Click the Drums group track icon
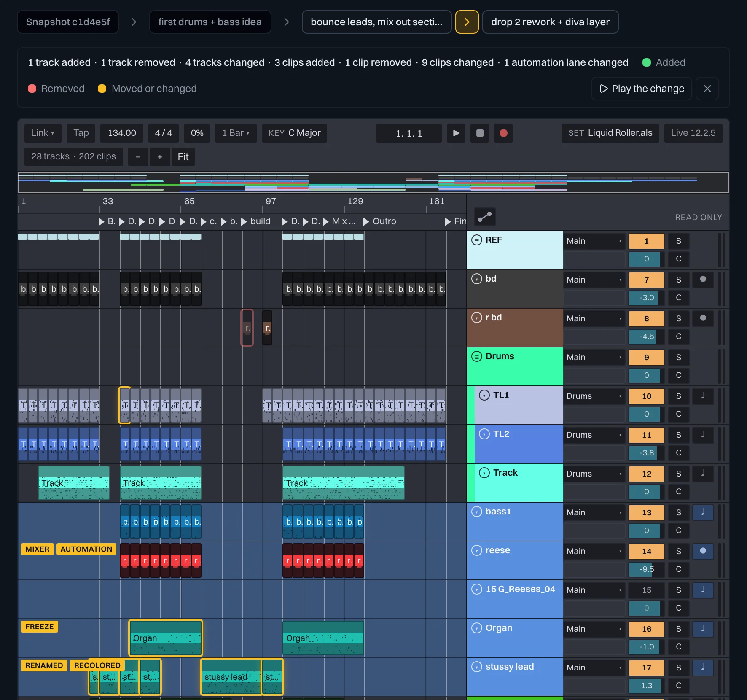The height and width of the screenshot is (700, 747). point(476,356)
